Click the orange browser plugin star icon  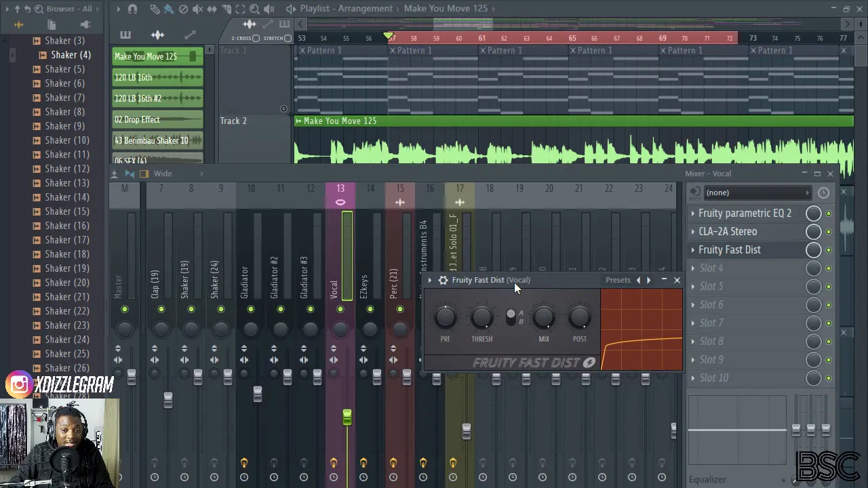pyautogui.click(x=18, y=25)
